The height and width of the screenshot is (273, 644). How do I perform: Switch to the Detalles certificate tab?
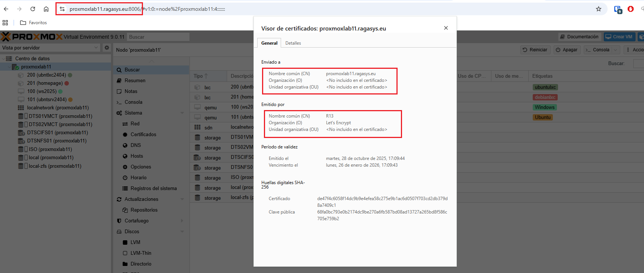pos(293,43)
